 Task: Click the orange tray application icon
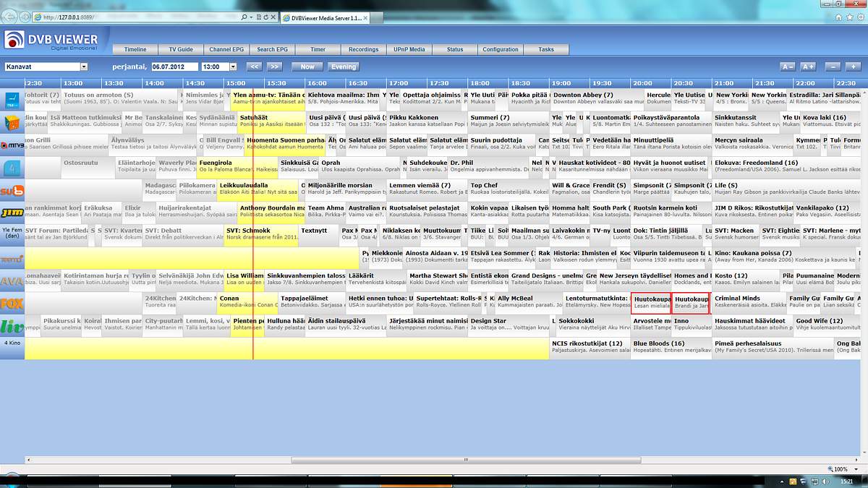pos(793,481)
